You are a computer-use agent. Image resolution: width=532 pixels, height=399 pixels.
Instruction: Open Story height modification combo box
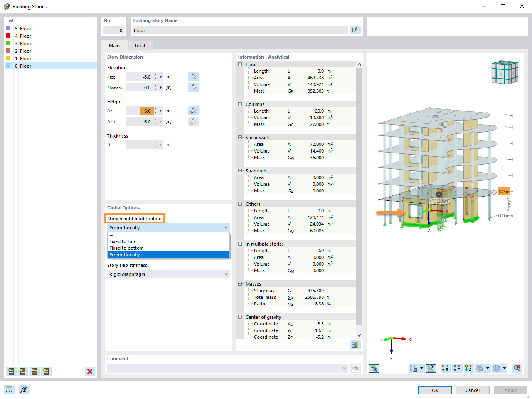[168, 228]
